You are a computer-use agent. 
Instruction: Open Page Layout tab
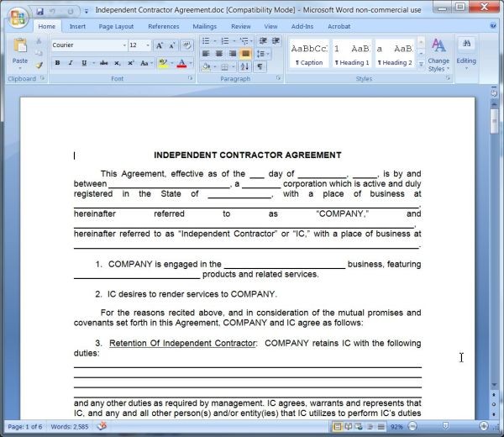[116, 26]
